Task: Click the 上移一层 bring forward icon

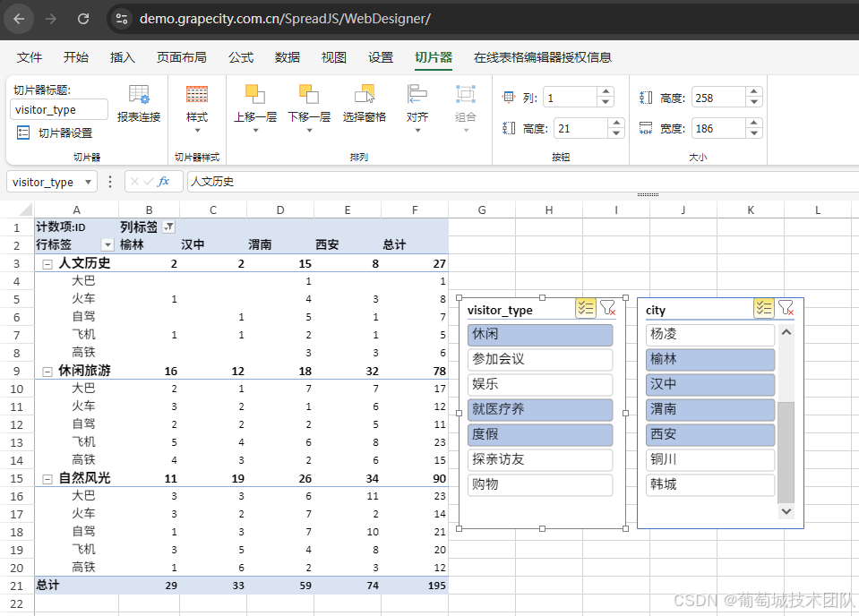Action: click(x=254, y=94)
